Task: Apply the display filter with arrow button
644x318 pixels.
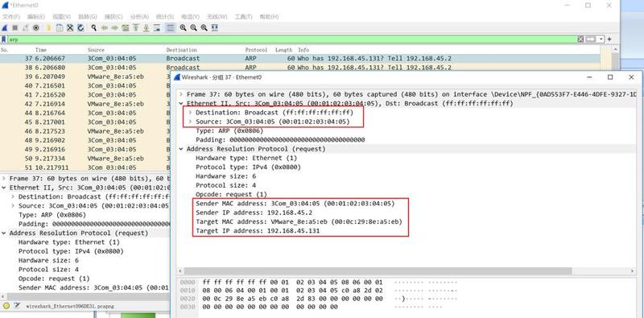Action: 591,39
